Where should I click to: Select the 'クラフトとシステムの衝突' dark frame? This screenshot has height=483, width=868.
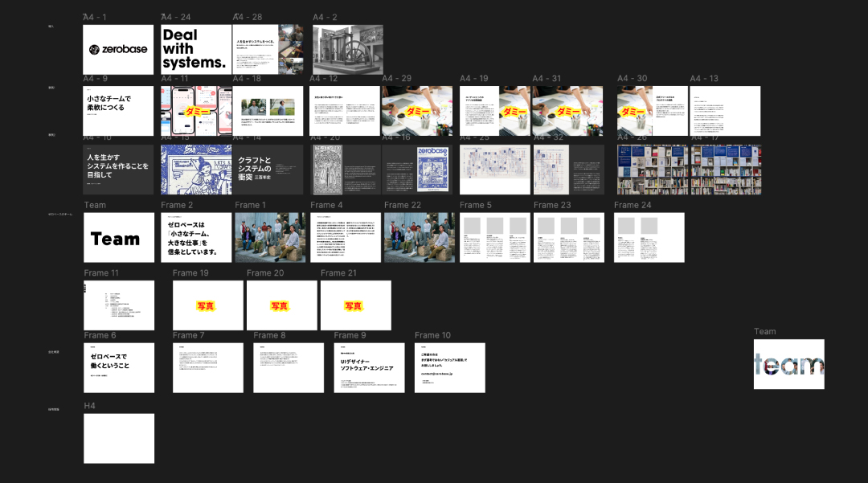(x=268, y=170)
